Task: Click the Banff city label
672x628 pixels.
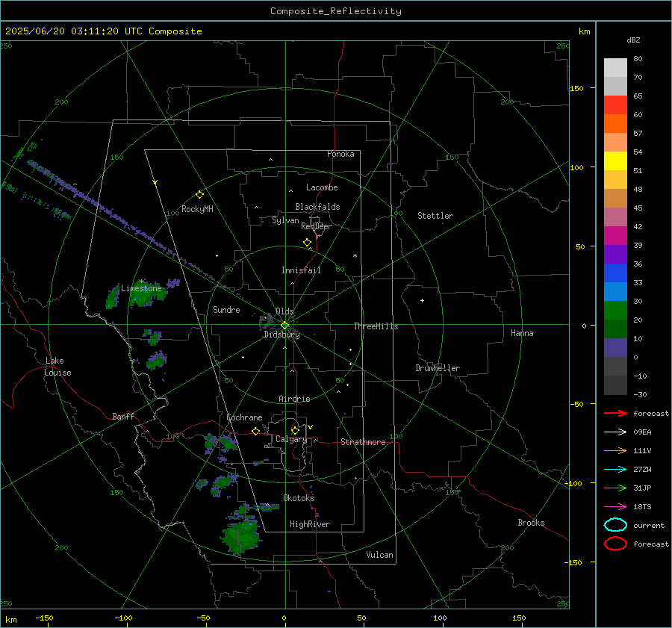Action: (x=123, y=416)
